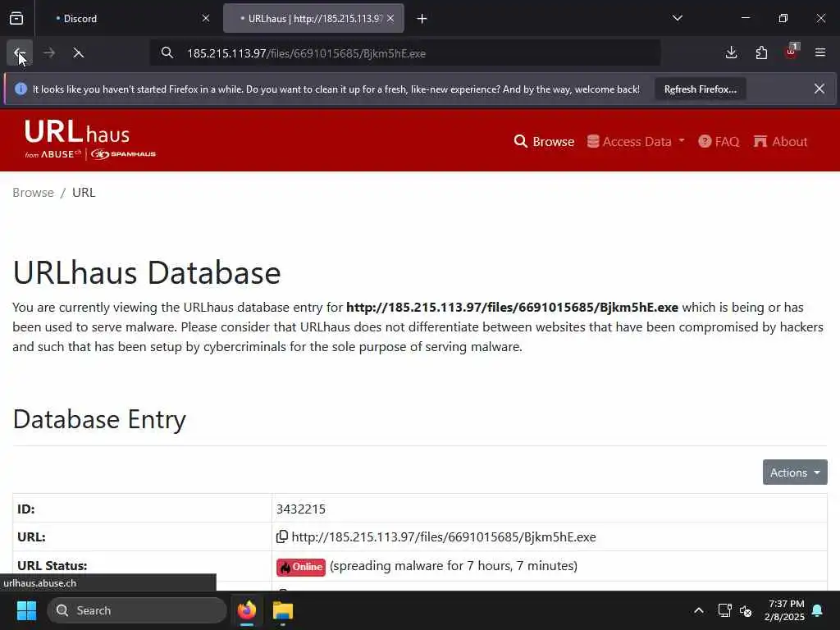Open a new tab with plus button
Viewport: 840px width, 630px height.
click(422, 19)
